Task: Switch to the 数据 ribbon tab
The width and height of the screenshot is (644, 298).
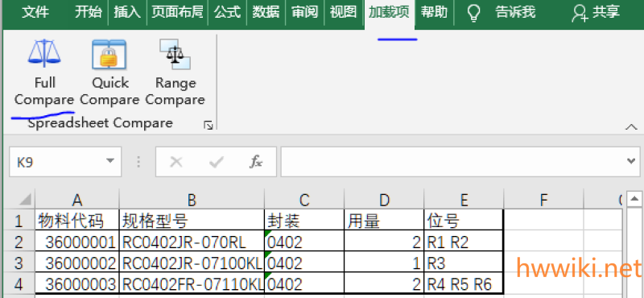Action: pos(266,12)
